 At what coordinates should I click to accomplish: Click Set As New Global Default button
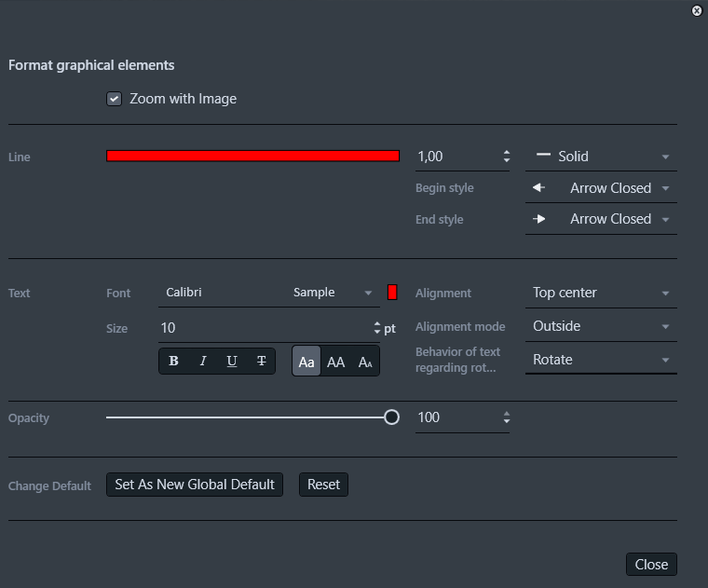195,485
